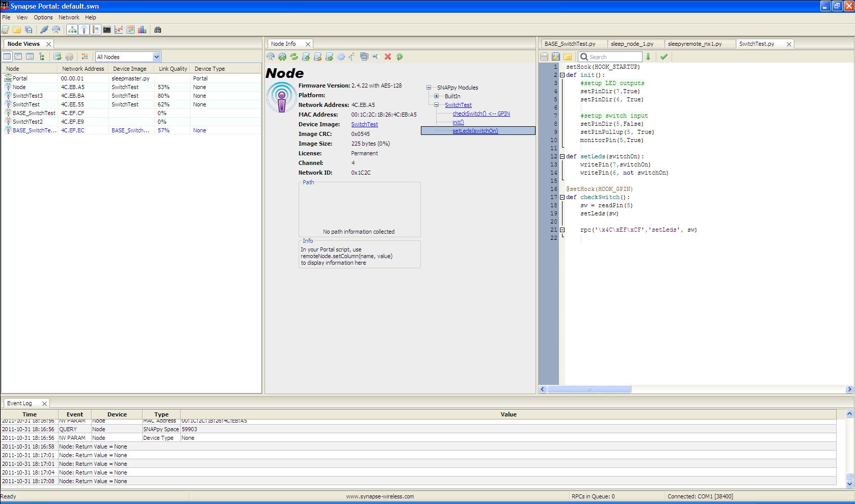The width and height of the screenshot is (855, 504).
Task: Open the Options menu
Action: [43, 17]
